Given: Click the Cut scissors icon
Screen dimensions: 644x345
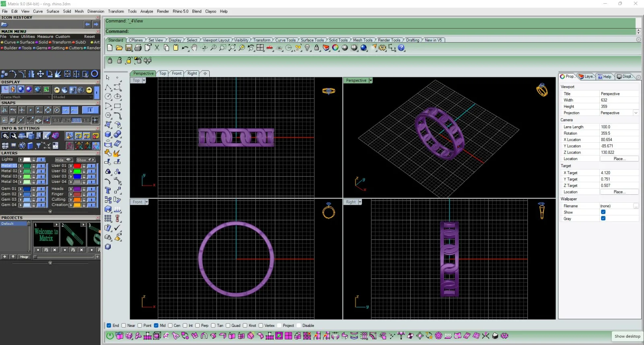Looking at the screenshot, I should tap(157, 48).
